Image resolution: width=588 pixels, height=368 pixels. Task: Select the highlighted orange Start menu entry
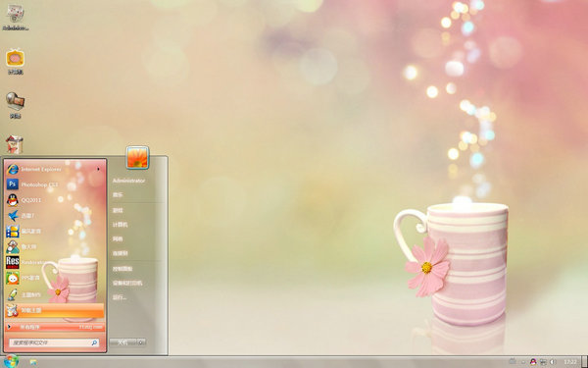click(x=55, y=310)
